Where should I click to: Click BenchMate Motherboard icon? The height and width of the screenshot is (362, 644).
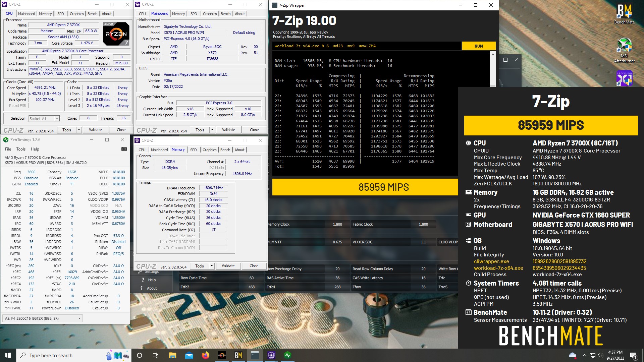point(468,225)
